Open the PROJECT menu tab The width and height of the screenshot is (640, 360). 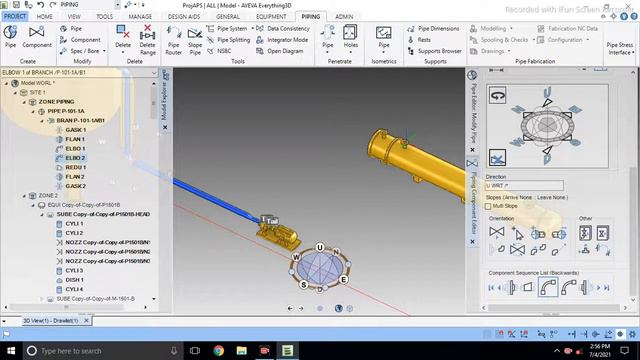pyautogui.click(x=15, y=16)
